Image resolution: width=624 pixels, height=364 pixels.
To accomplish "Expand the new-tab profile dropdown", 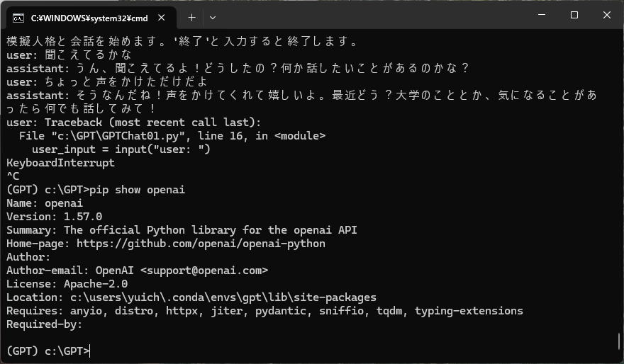I will (213, 16).
